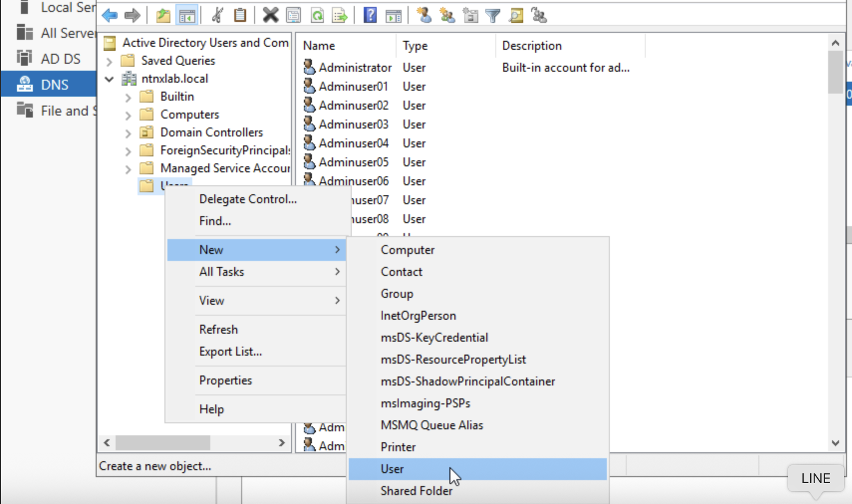The width and height of the screenshot is (852, 504).
Task: Click the filter funnel toolbar icon
Action: (493, 15)
